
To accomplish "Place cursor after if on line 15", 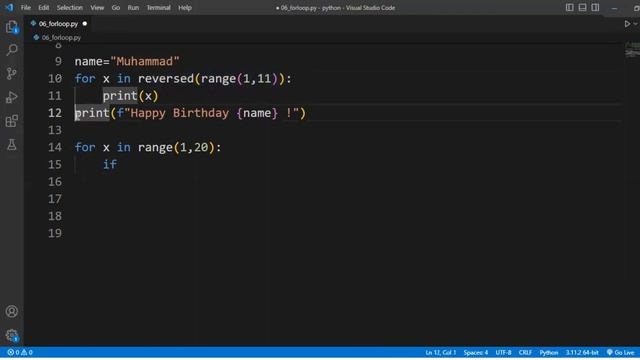I will (x=118, y=164).
